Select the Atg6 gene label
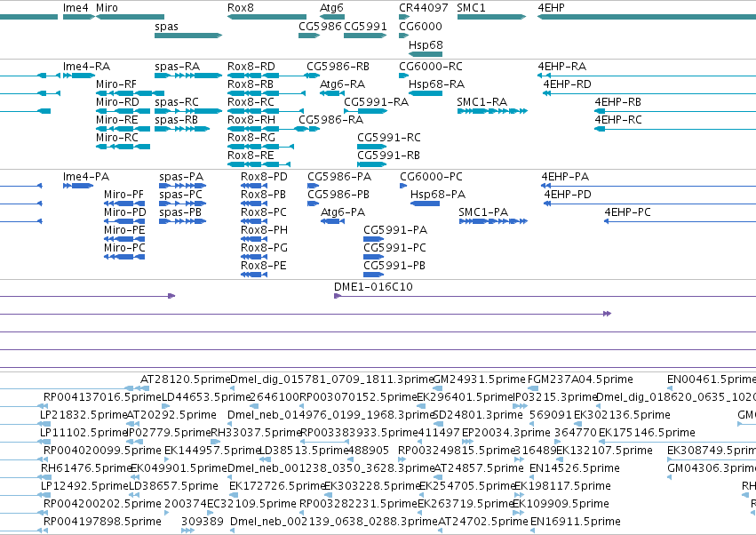 click(x=331, y=8)
